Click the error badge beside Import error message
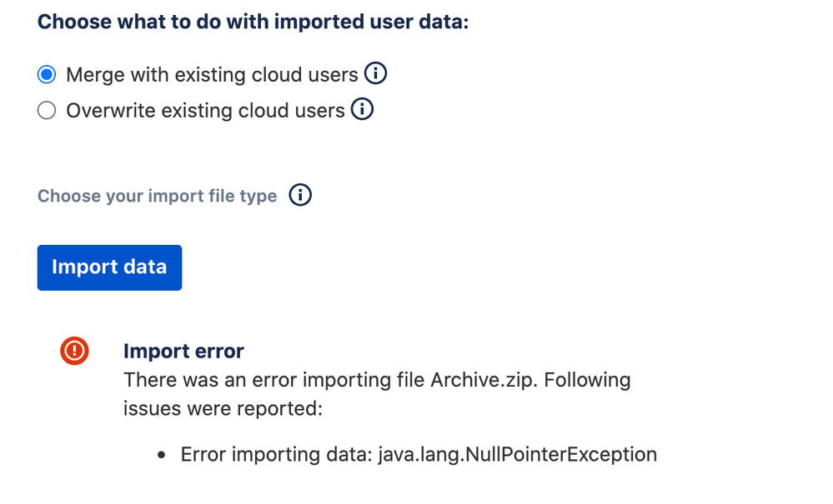 74,351
